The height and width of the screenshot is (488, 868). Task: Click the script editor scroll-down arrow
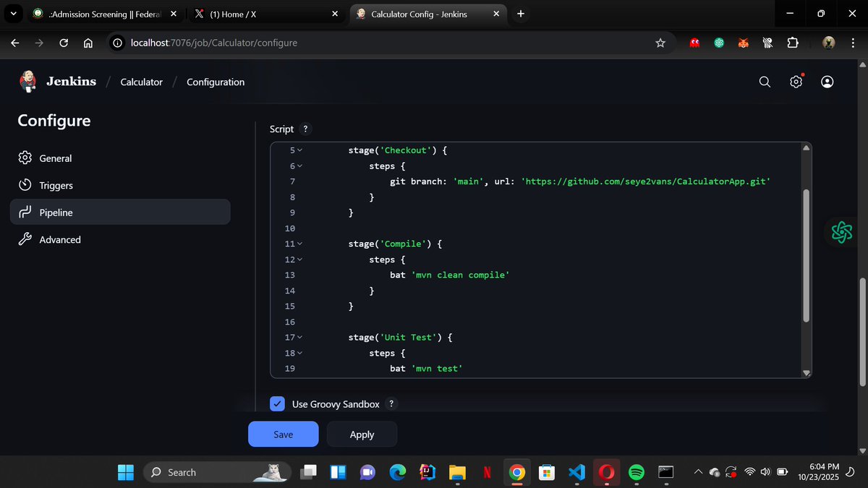coord(807,372)
